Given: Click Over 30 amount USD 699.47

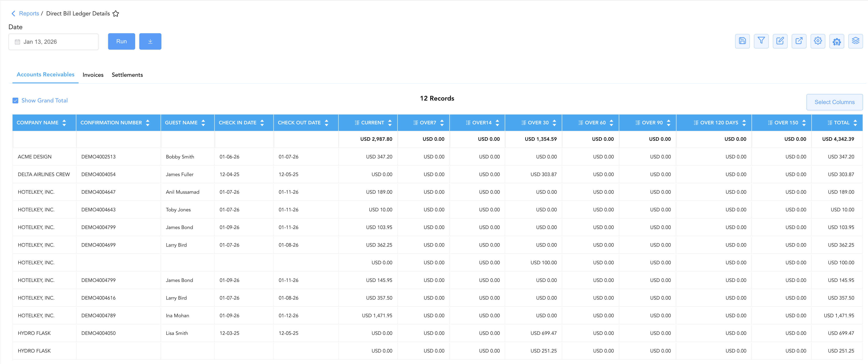Looking at the screenshot, I should click(544, 333).
